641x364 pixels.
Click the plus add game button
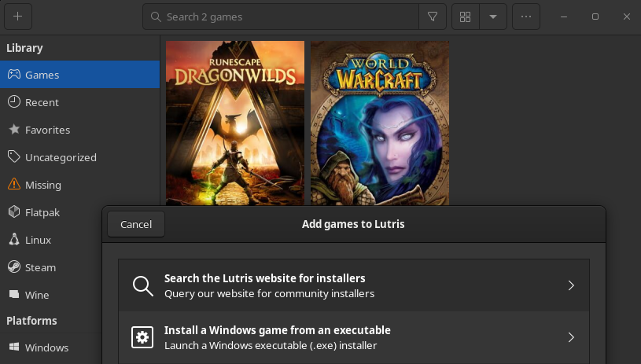(18, 17)
